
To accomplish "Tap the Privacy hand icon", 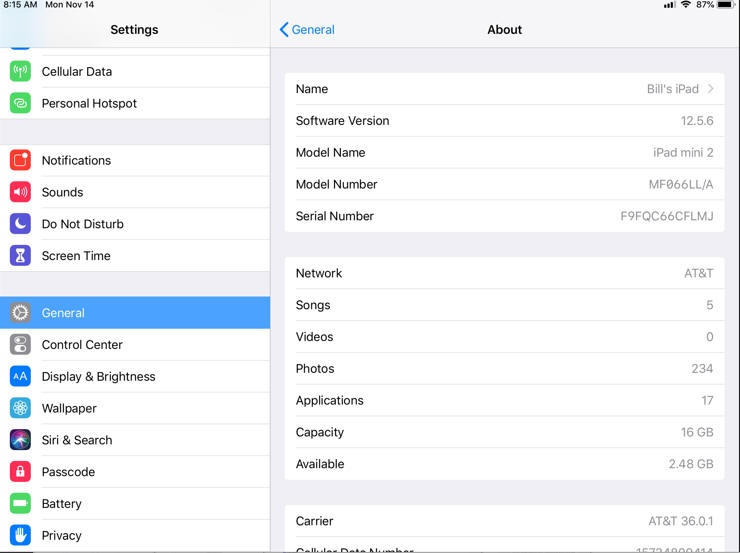I will (20, 535).
